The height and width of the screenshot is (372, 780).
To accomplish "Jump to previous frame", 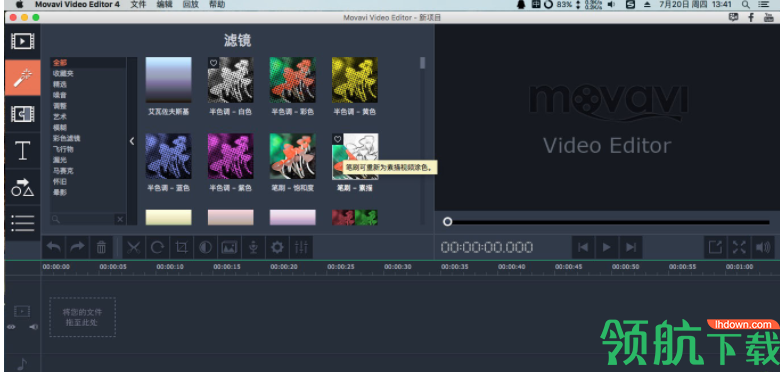I will 583,247.
